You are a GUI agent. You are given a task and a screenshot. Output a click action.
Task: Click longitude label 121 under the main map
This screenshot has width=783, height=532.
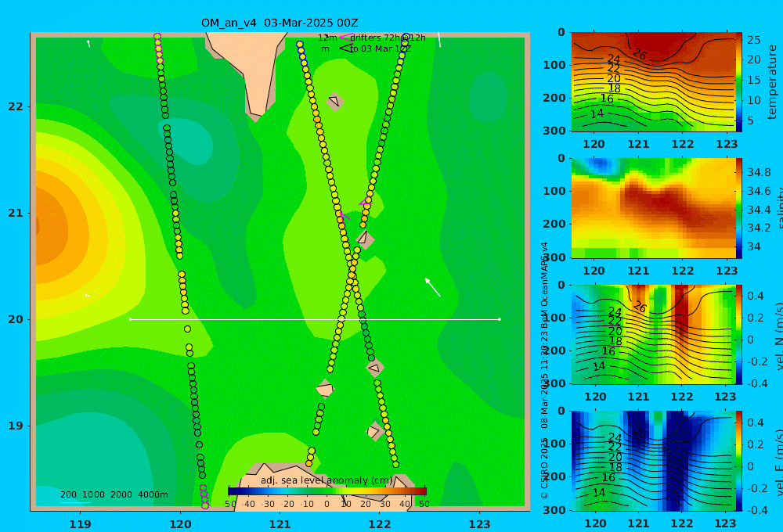pyautogui.click(x=280, y=524)
